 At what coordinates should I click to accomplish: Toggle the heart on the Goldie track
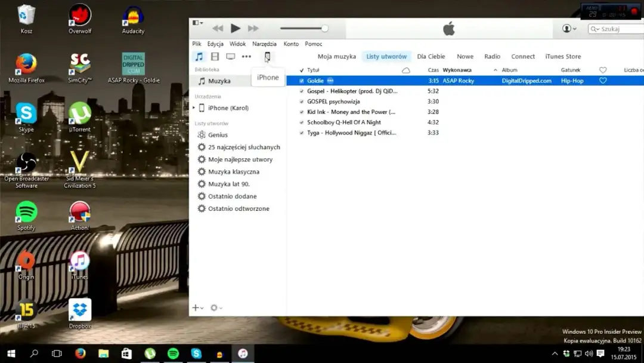coord(603,80)
